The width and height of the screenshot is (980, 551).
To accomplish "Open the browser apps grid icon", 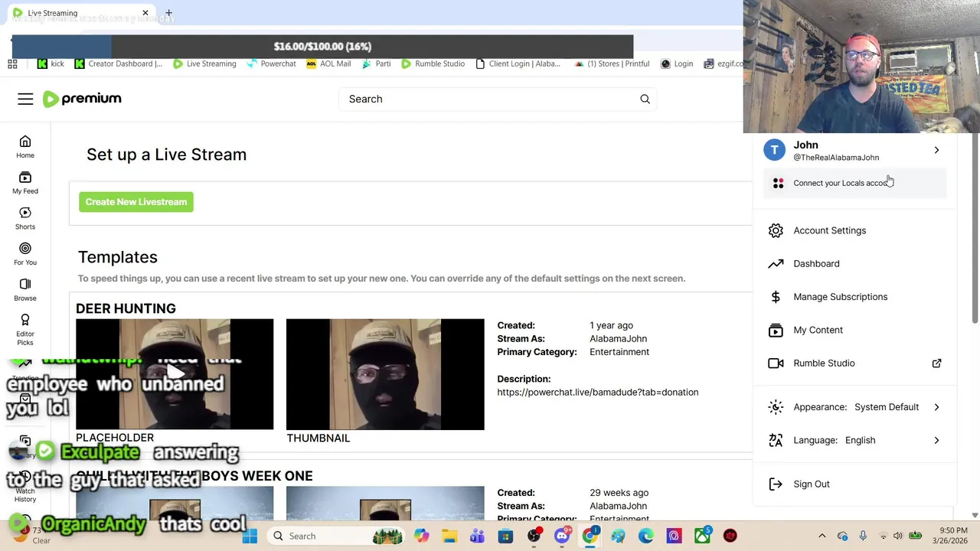I will [12, 64].
